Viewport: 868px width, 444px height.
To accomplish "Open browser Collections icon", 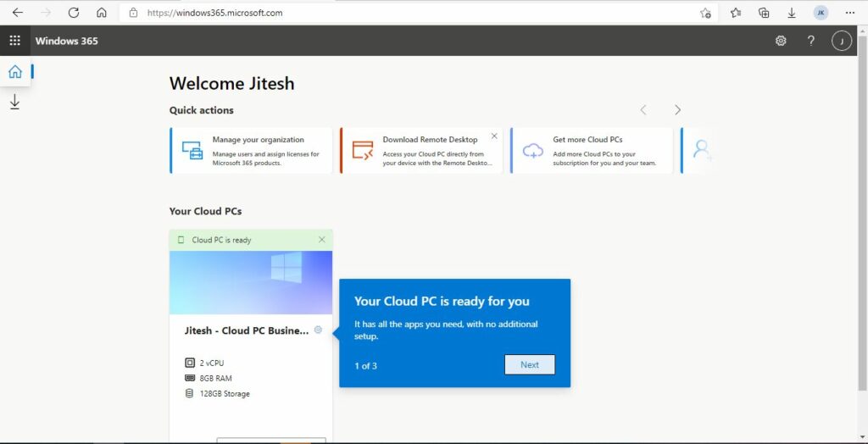I will 764,13.
